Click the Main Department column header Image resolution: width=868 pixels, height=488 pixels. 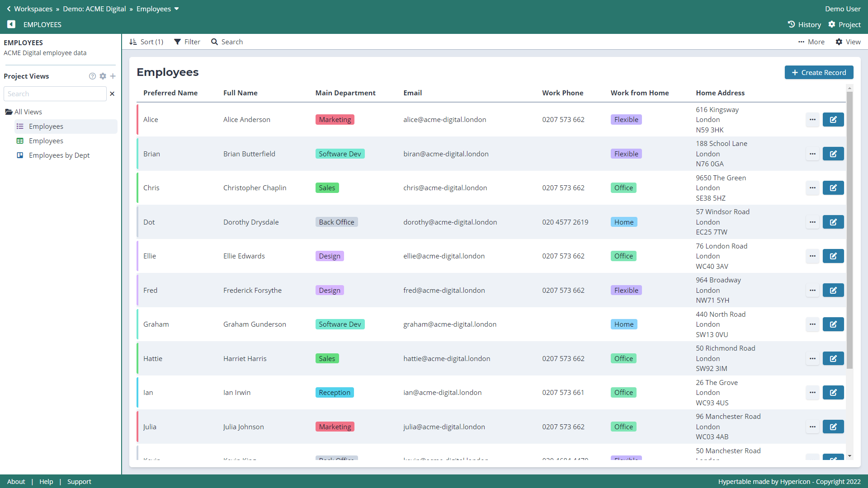(x=345, y=93)
